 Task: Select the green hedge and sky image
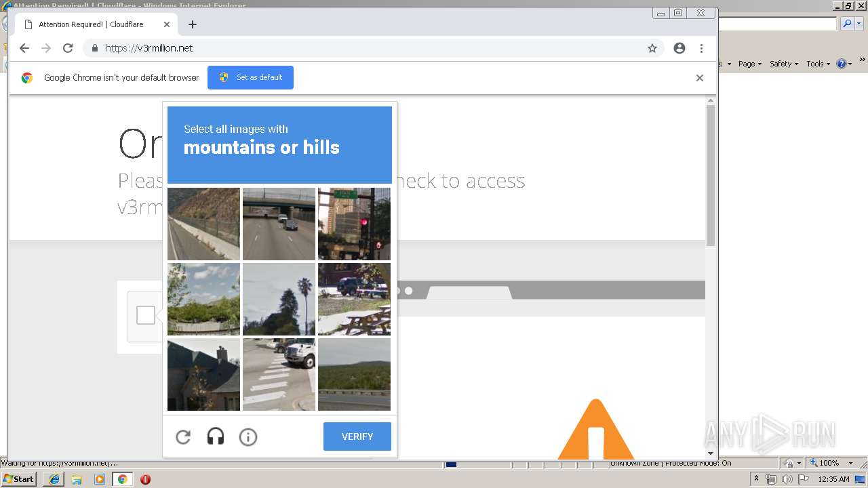pos(203,299)
